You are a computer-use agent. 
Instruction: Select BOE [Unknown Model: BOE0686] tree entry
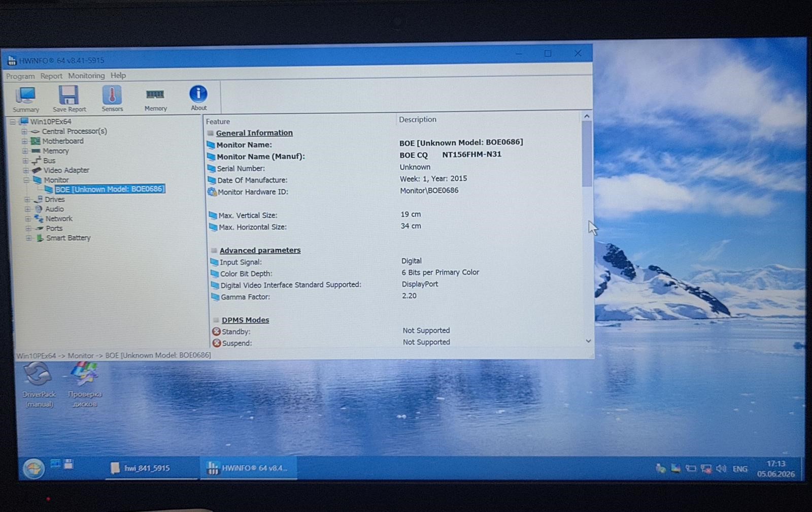110,189
